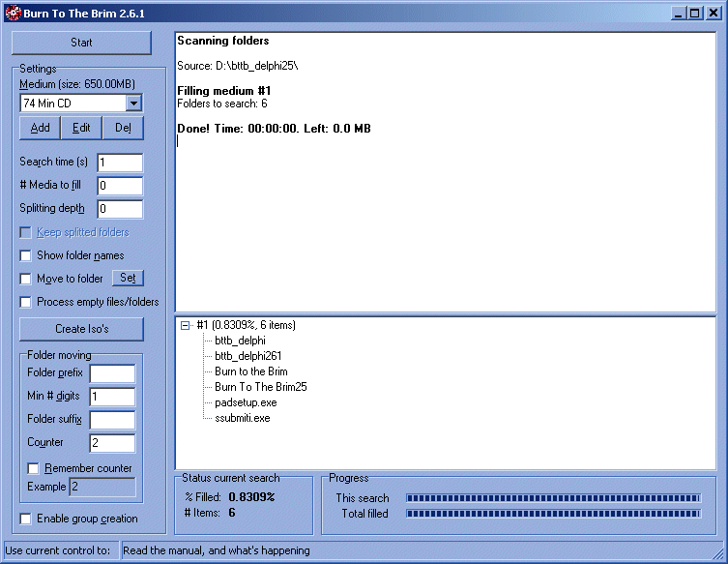
Task: Select ssubmiti.exe in the tree
Action: coord(243,418)
